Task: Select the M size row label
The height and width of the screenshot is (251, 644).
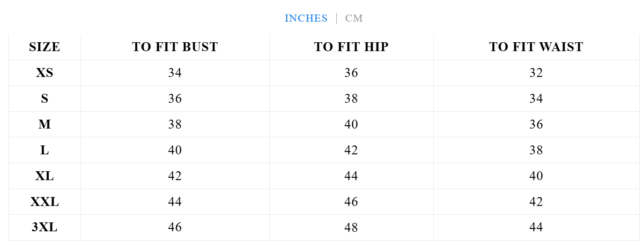Action: (x=44, y=124)
